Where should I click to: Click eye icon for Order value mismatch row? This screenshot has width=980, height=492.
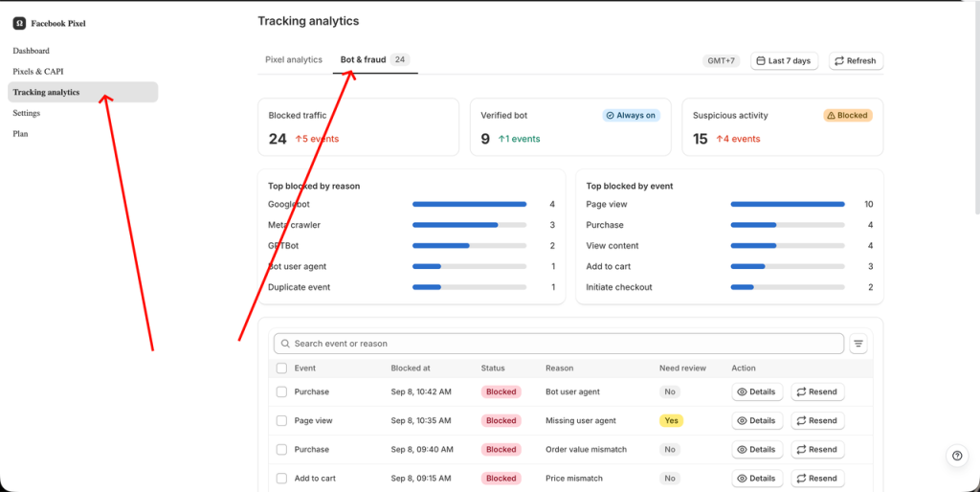742,450
